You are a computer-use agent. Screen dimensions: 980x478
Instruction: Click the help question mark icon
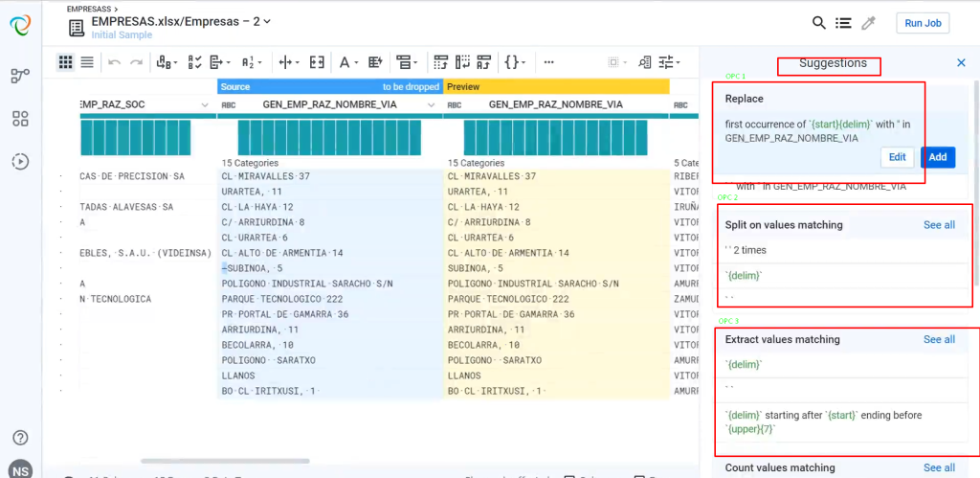pyautogui.click(x=20, y=438)
